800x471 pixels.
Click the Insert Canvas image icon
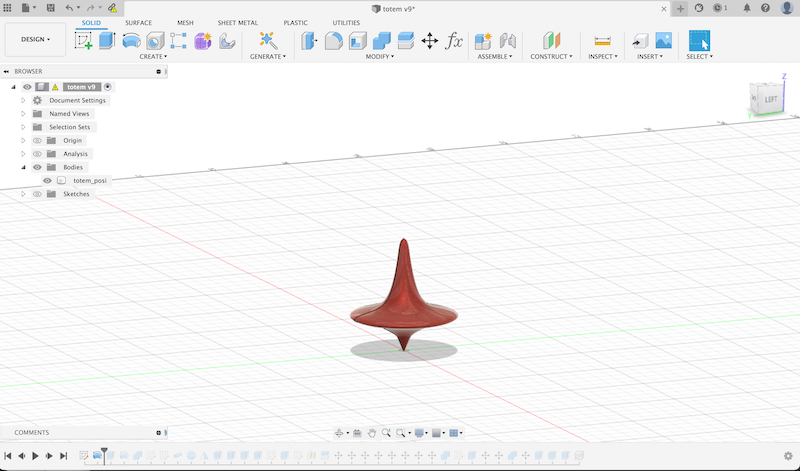(x=664, y=40)
